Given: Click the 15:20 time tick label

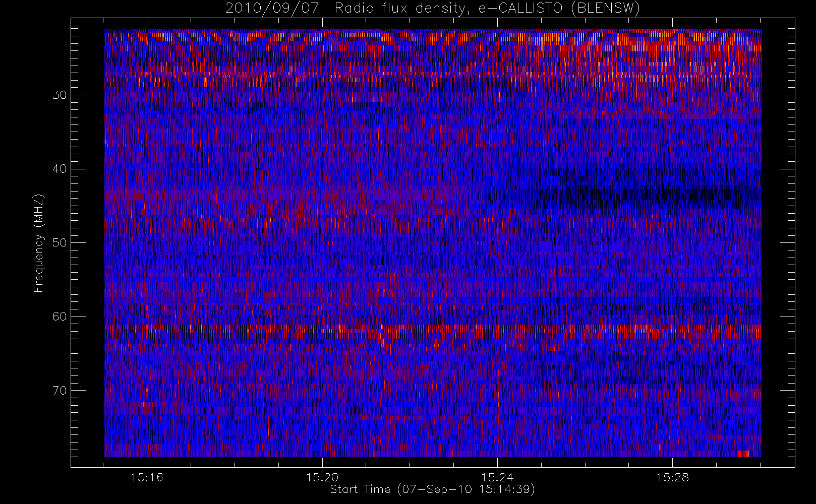Looking at the screenshot, I should pyautogui.click(x=322, y=477).
